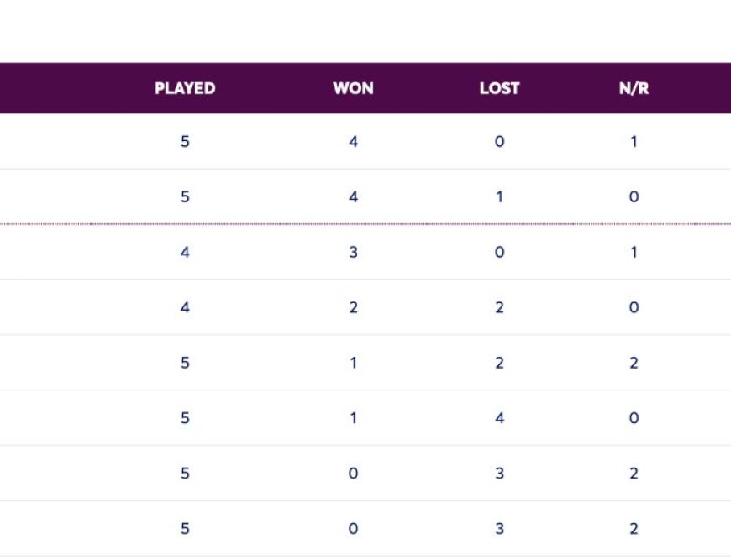Click the WON value in the third row
The image size is (731, 560).
(353, 253)
